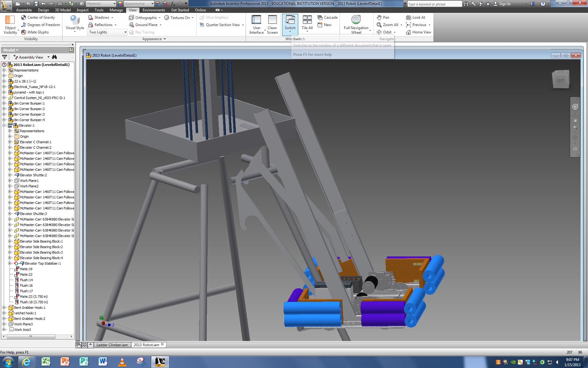Screen dimensions: 588x368
Task: Launch VLC media player from taskbar
Action: (122, 362)
